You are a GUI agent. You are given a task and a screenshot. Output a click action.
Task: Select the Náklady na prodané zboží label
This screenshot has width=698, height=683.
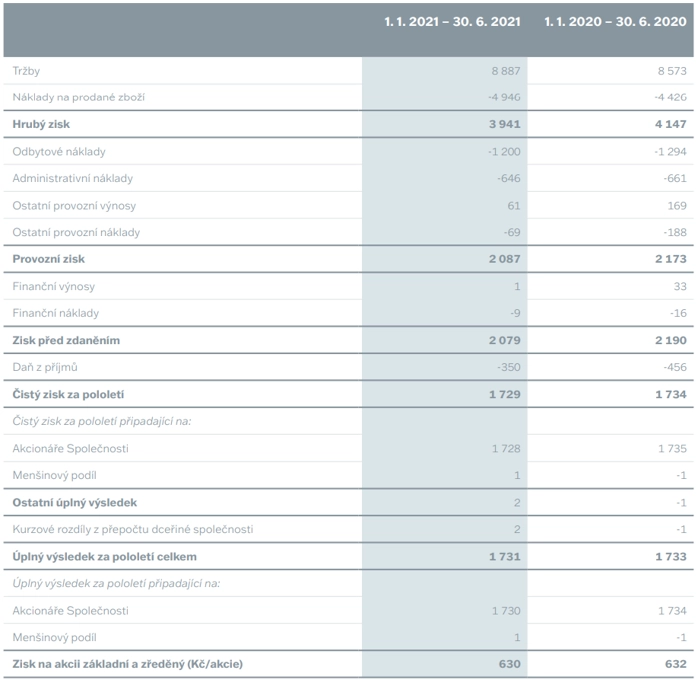click(x=79, y=97)
